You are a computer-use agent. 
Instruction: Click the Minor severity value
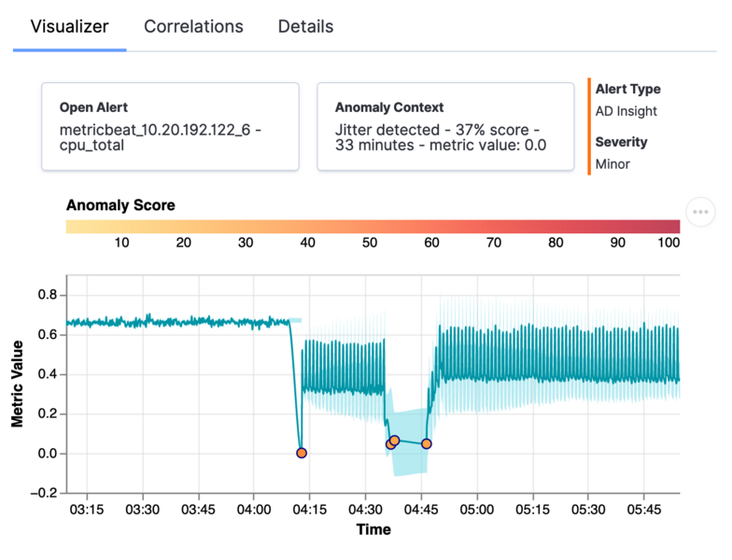(612, 164)
